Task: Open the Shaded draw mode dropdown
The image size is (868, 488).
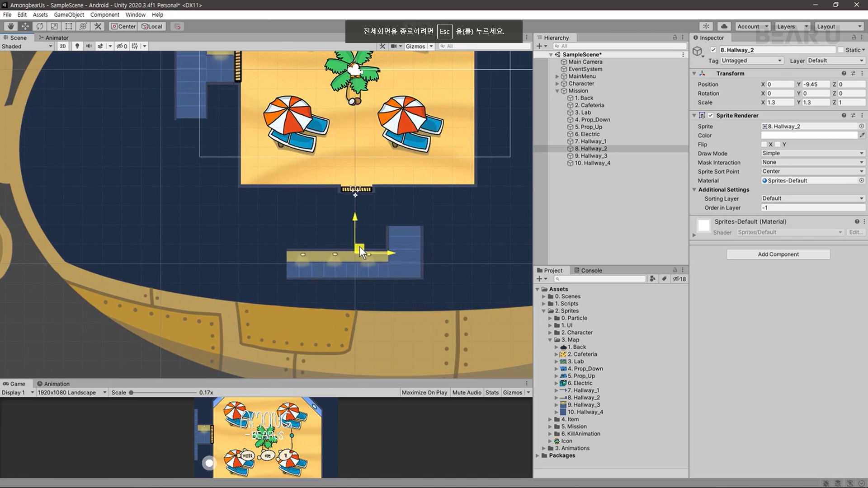Action: (x=27, y=46)
